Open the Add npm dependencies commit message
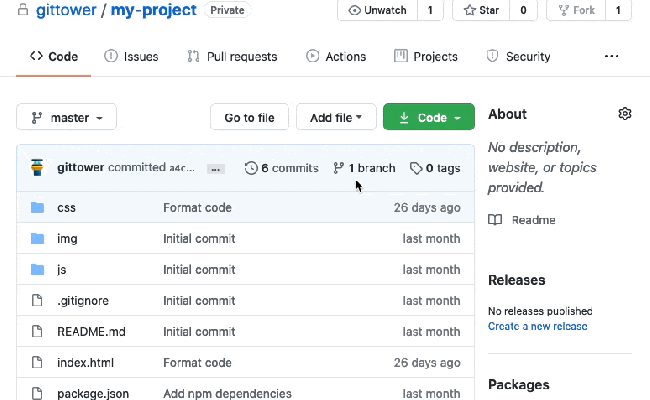The image size is (650, 400). 227,393
